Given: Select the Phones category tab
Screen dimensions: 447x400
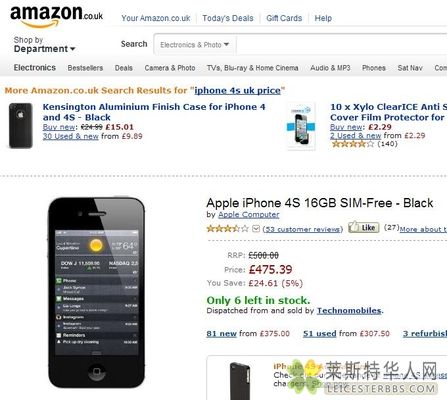Looking at the screenshot, I should pos(374,68).
